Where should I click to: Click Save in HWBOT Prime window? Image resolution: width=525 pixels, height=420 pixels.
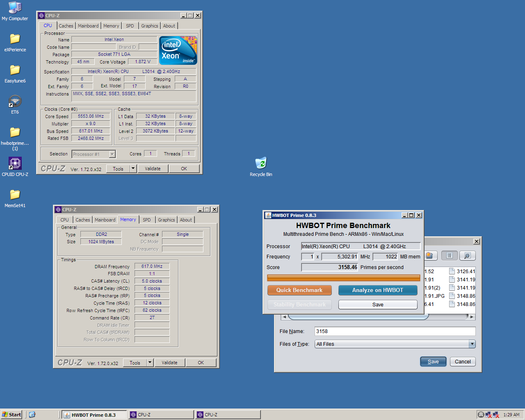[378, 305]
